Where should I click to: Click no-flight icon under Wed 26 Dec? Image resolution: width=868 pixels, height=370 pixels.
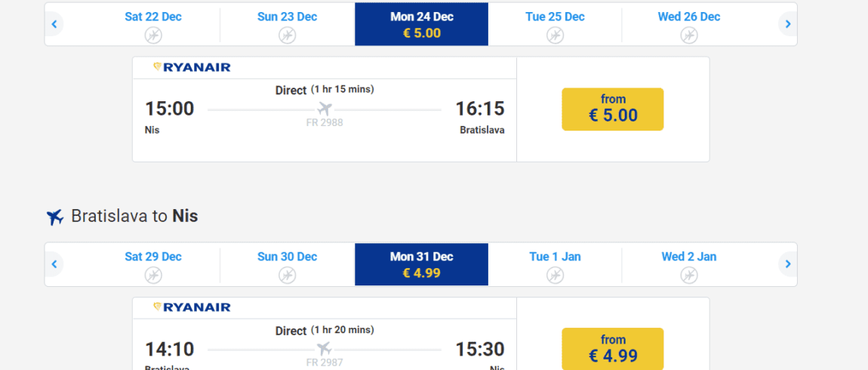pyautogui.click(x=689, y=35)
